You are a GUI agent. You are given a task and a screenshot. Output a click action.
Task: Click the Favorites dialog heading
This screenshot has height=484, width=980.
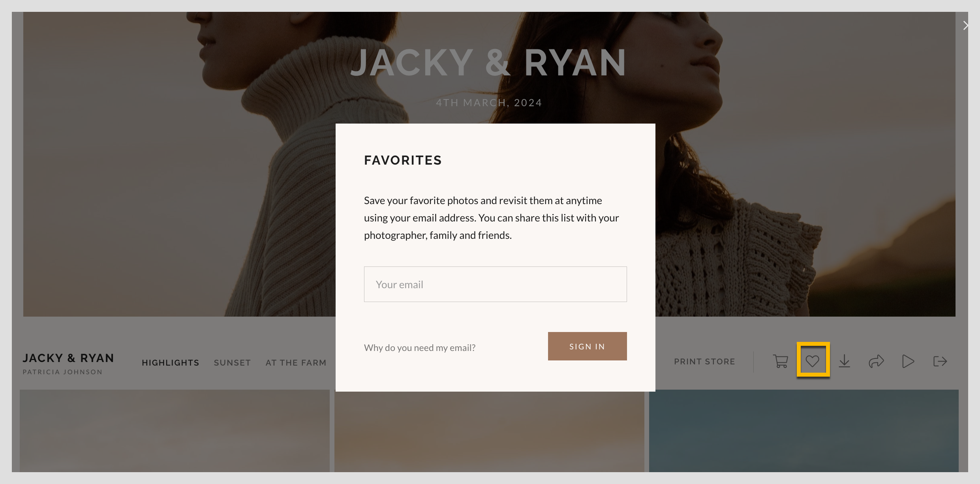click(x=403, y=160)
